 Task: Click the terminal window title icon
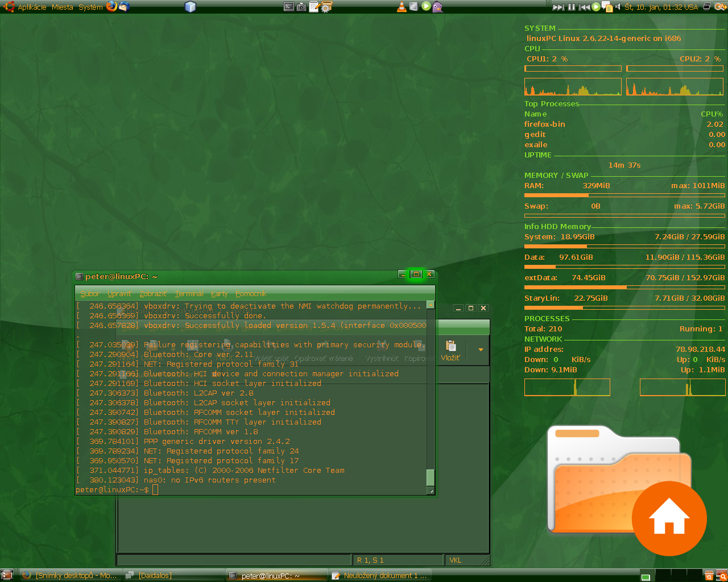(x=79, y=276)
